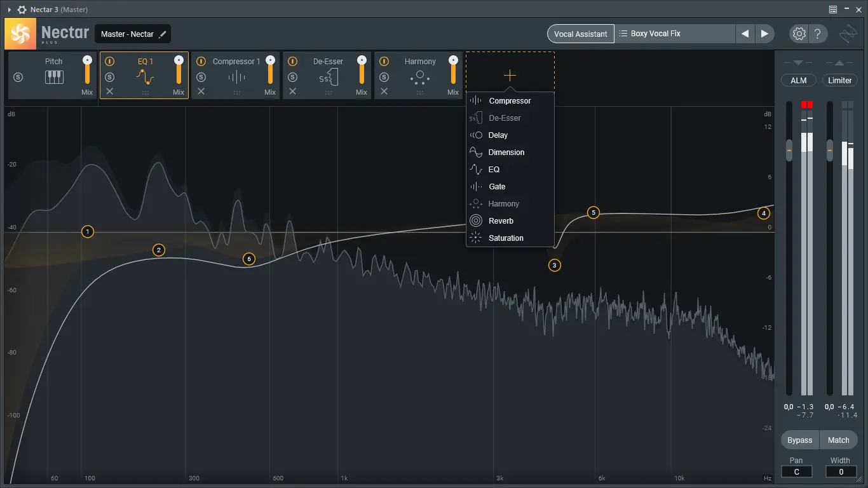
Task: Solo the Harmony module
Action: pyautogui.click(x=384, y=77)
